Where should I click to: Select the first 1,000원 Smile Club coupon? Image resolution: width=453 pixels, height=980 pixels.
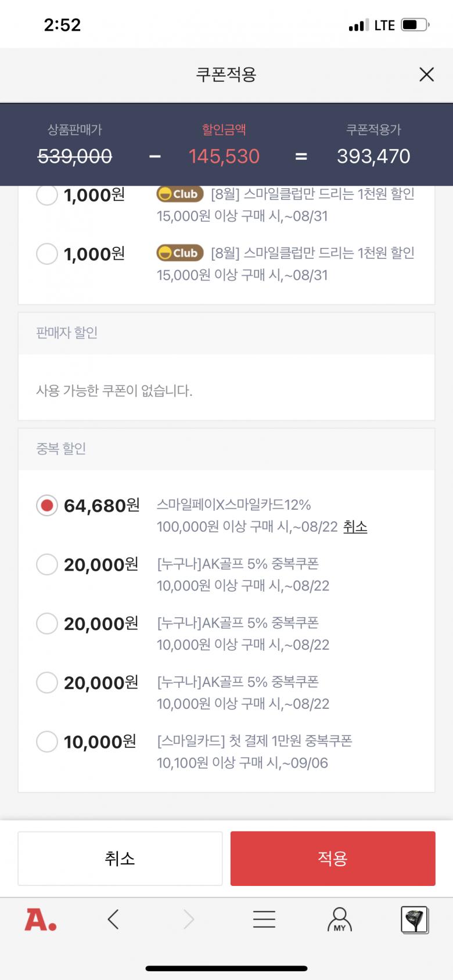point(47,195)
